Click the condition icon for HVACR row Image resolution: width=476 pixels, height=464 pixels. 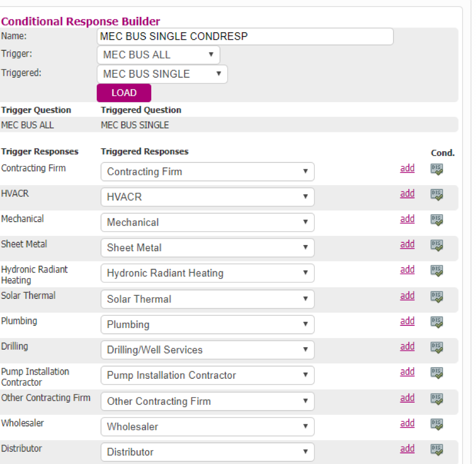pos(437,194)
